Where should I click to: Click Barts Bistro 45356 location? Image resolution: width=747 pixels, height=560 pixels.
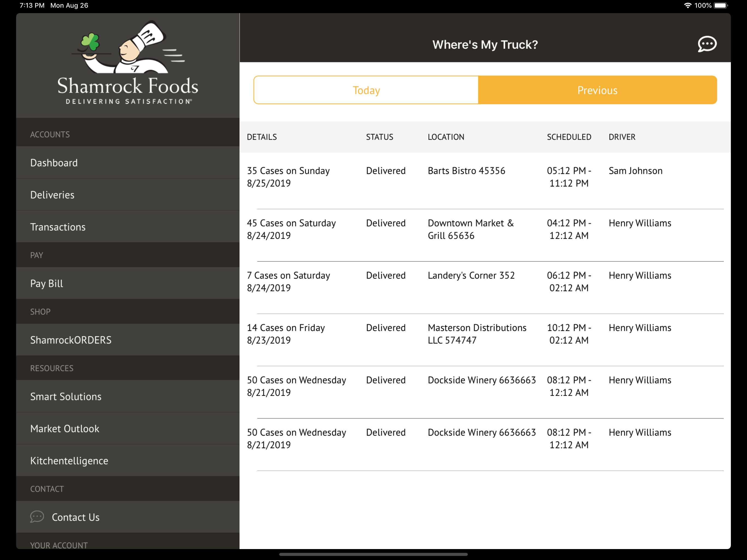click(x=466, y=171)
